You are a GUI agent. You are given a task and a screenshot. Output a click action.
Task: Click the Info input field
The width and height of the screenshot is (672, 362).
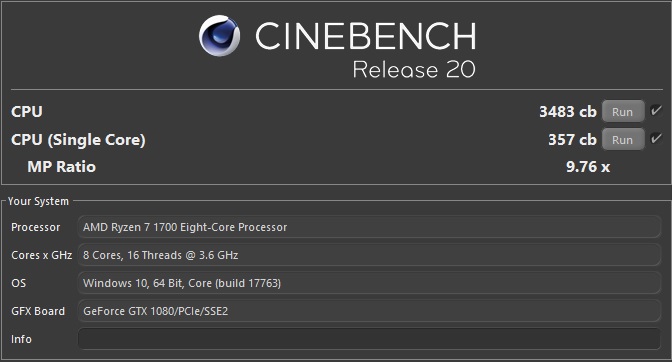(x=369, y=339)
